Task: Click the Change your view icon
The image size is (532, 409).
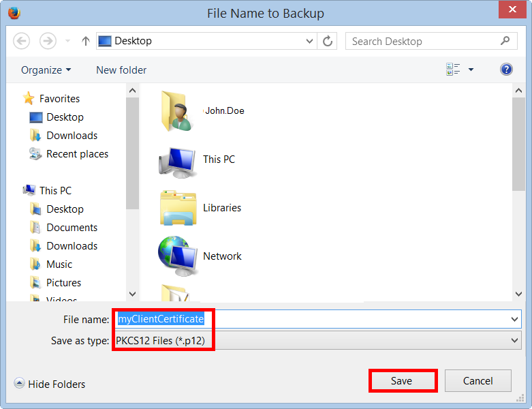Action: 453,70
